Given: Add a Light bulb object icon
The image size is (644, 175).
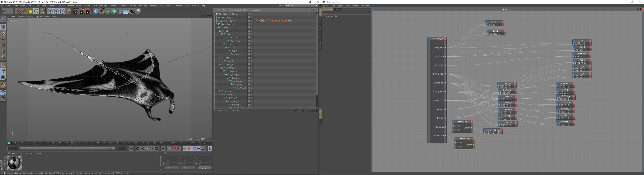Looking at the screenshot, I should (x=138, y=11).
